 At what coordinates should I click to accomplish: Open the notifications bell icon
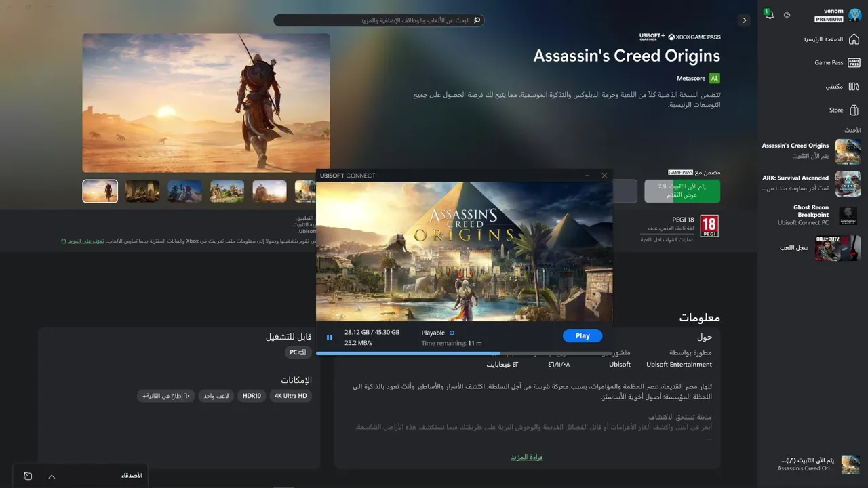(768, 14)
